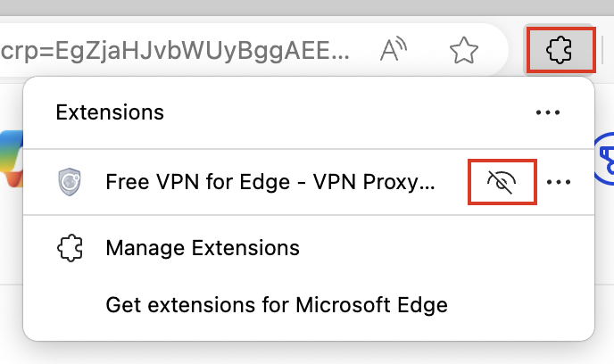Open more actions for Free VPN extension

(x=559, y=182)
